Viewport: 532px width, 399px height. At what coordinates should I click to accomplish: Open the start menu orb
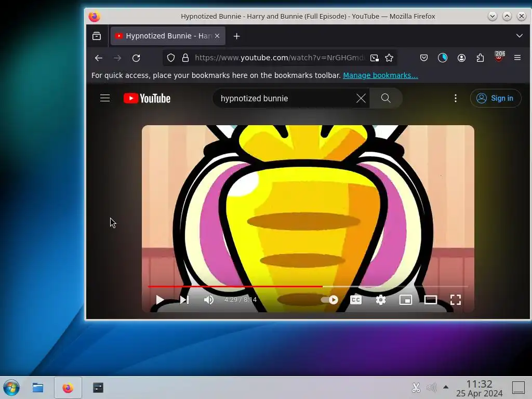pos(11,388)
